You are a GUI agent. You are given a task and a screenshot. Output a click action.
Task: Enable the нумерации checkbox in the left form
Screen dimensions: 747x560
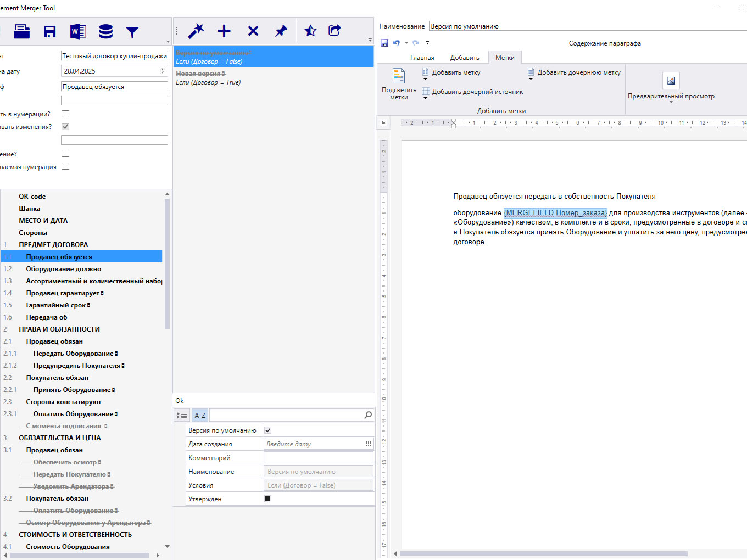65,114
